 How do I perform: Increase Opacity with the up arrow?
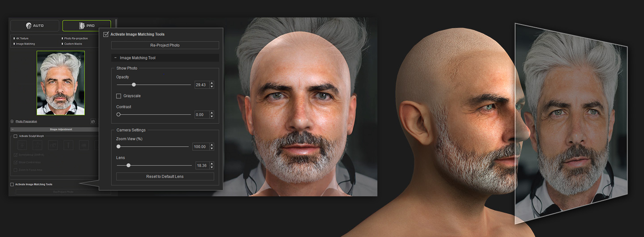[212, 83]
